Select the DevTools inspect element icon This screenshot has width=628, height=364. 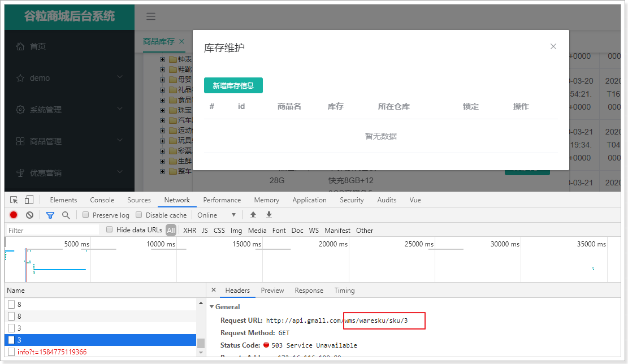pos(14,200)
